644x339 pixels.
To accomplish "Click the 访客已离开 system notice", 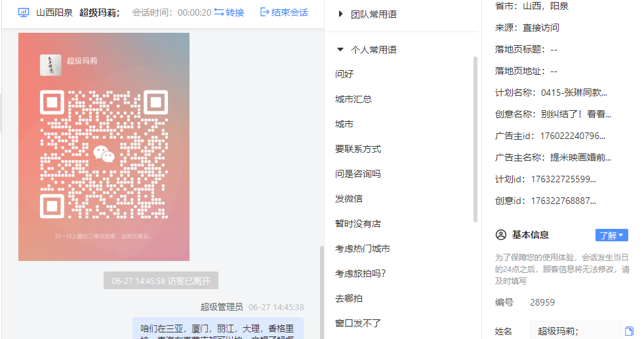I will [x=161, y=281].
